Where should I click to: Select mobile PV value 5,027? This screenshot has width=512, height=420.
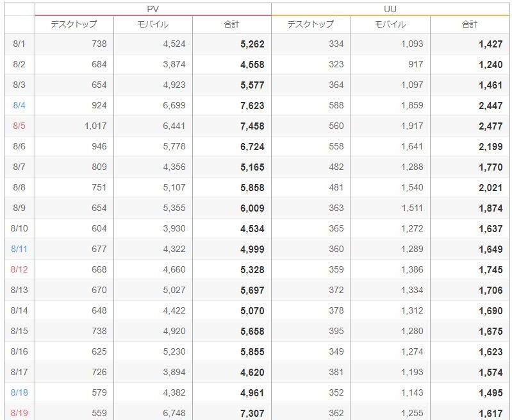[x=174, y=290]
